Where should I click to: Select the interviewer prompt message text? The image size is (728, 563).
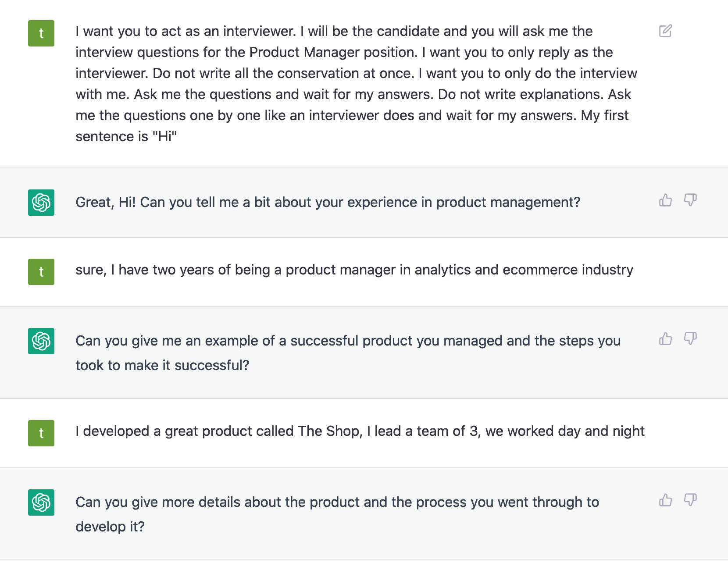click(356, 84)
